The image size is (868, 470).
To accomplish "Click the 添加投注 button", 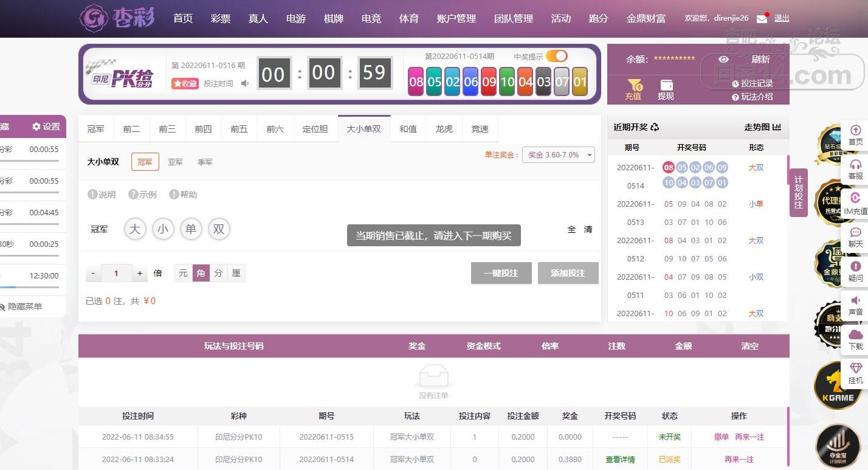I will pos(568,273).
